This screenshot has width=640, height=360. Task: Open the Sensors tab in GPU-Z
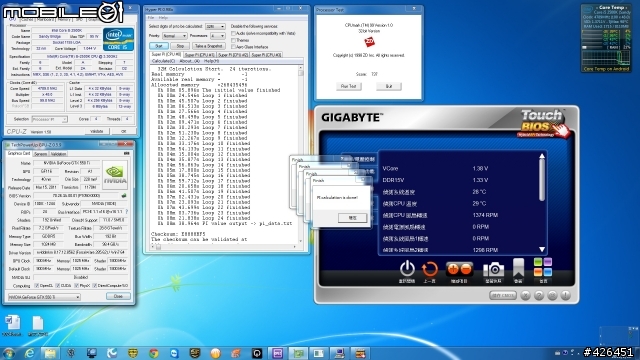pos(40,154)
